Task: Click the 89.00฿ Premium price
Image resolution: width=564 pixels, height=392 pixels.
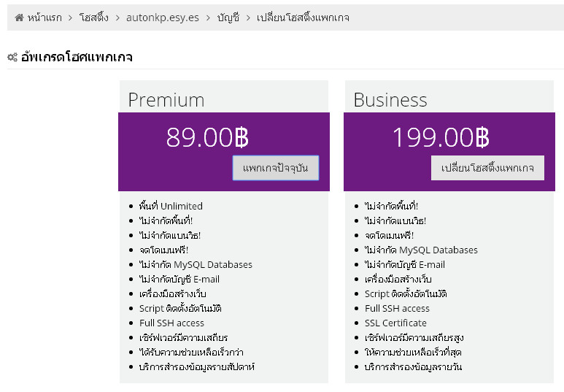Action: pyautogui.click(x=208, y=137)
